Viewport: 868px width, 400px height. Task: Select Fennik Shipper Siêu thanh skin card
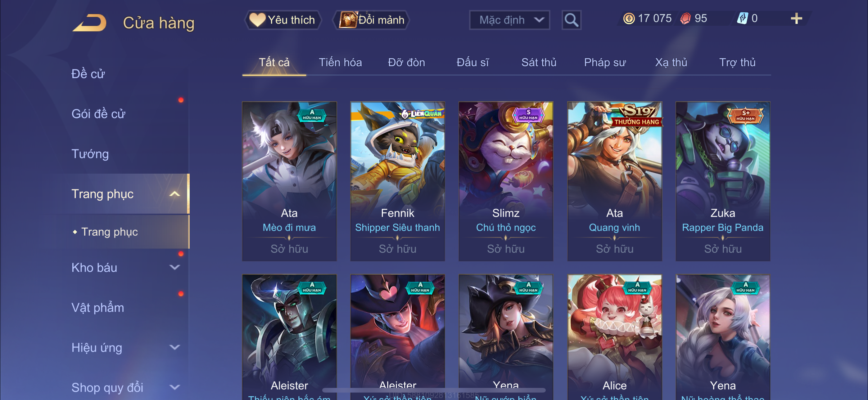398,181
